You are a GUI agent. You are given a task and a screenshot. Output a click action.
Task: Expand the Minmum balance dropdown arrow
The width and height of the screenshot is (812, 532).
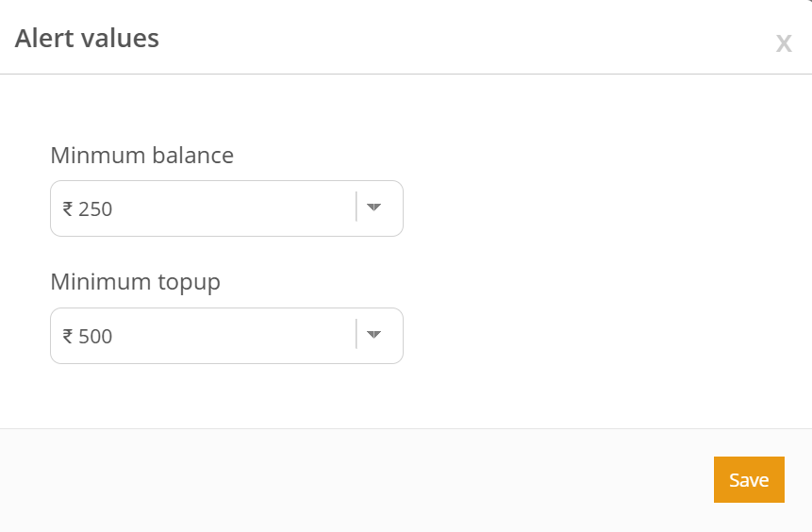[x=373, y=208]
